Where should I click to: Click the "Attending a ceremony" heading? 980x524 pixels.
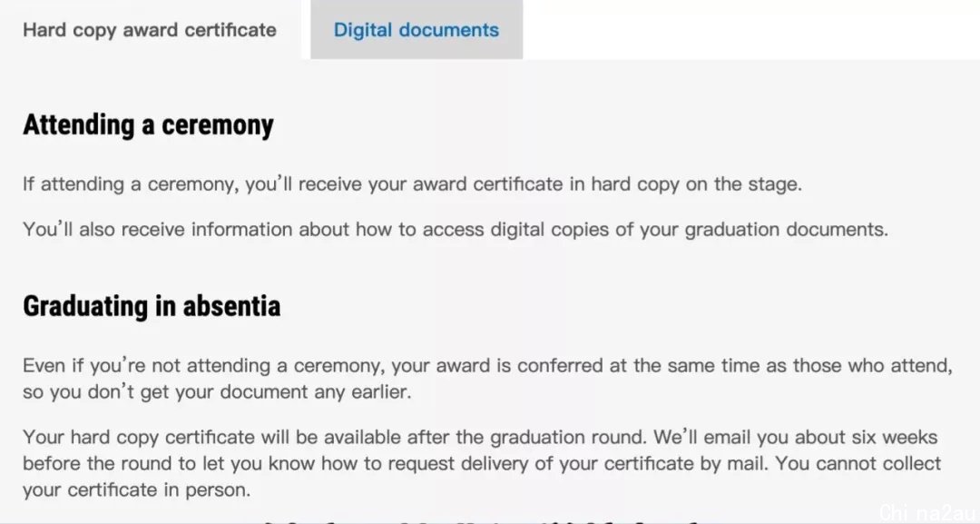(x=148, y=125)
